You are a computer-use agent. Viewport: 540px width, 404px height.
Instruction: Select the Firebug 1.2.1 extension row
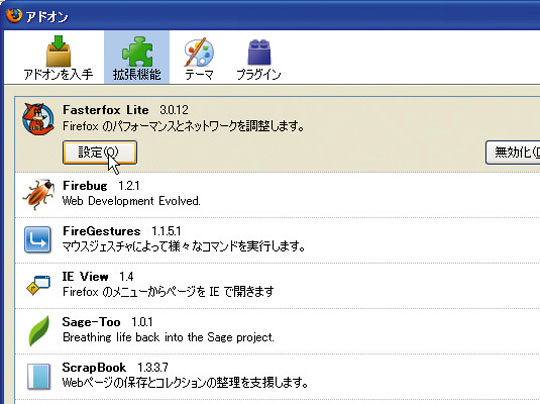(277, 195)
